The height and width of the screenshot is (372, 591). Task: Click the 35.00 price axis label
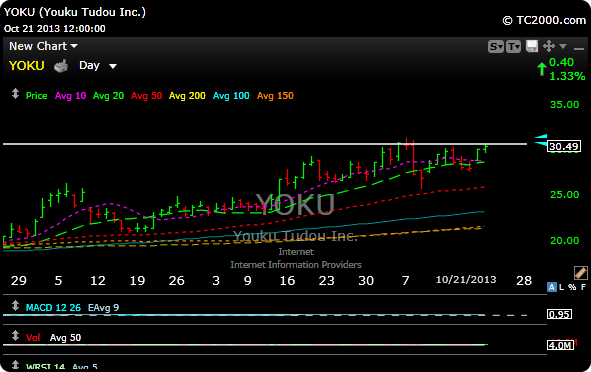(565, 105)
